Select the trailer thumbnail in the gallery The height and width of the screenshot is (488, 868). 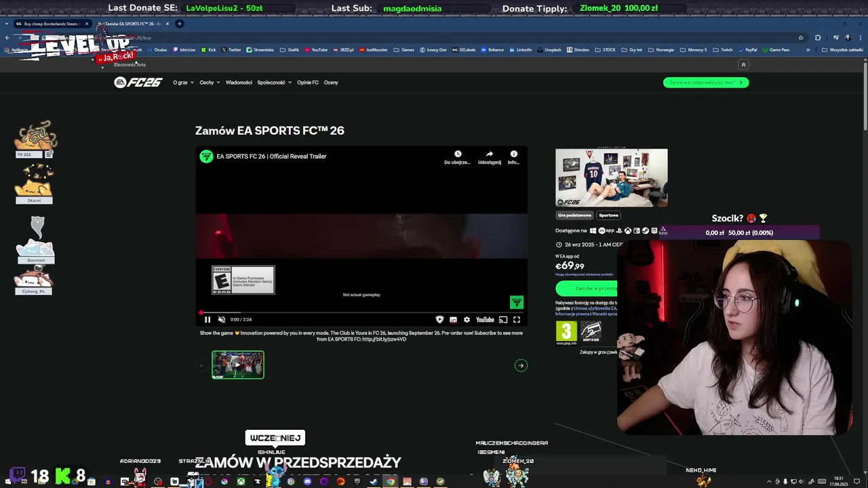coord(238,365)
